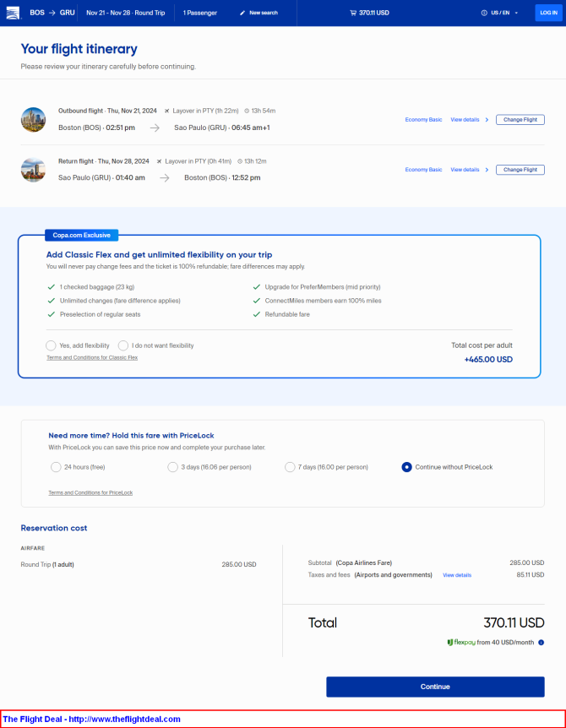Expand View details chevron for outbound flight
This screenshot has width=566, height=728.
coord(487,120)
